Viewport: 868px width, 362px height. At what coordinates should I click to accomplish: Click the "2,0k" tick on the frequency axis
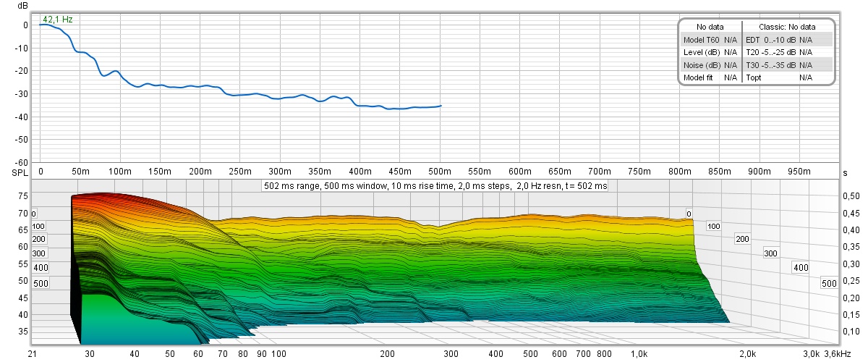(747, 354)
